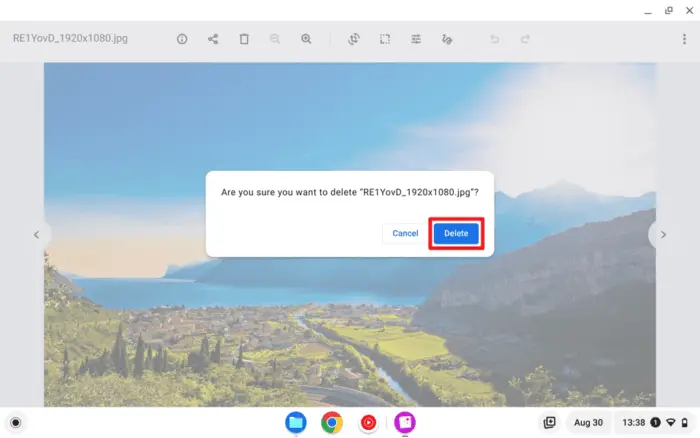700x438 pixels.
Task: Select the crop and rotate tool
Action: [x=354, y=39]
